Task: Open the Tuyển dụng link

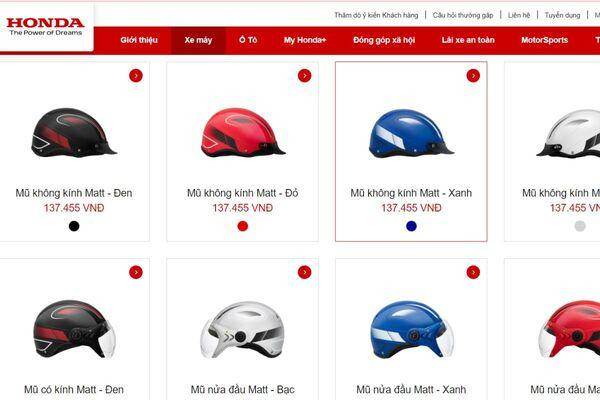Action: click(562, 15)
